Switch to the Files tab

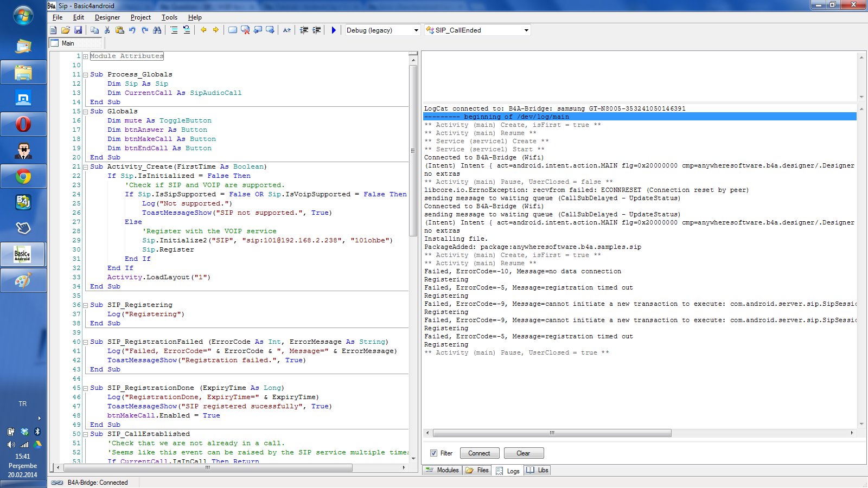(477, 470)
